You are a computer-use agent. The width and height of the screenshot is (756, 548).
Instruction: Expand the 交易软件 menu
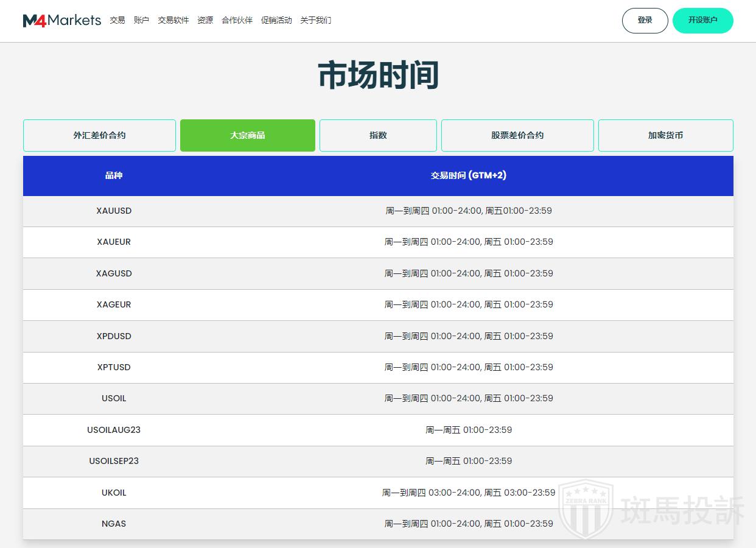[x=173, y=20]
